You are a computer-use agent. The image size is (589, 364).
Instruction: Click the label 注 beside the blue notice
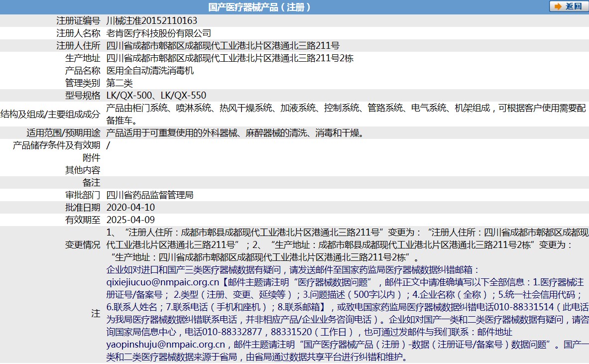(96, 313)
